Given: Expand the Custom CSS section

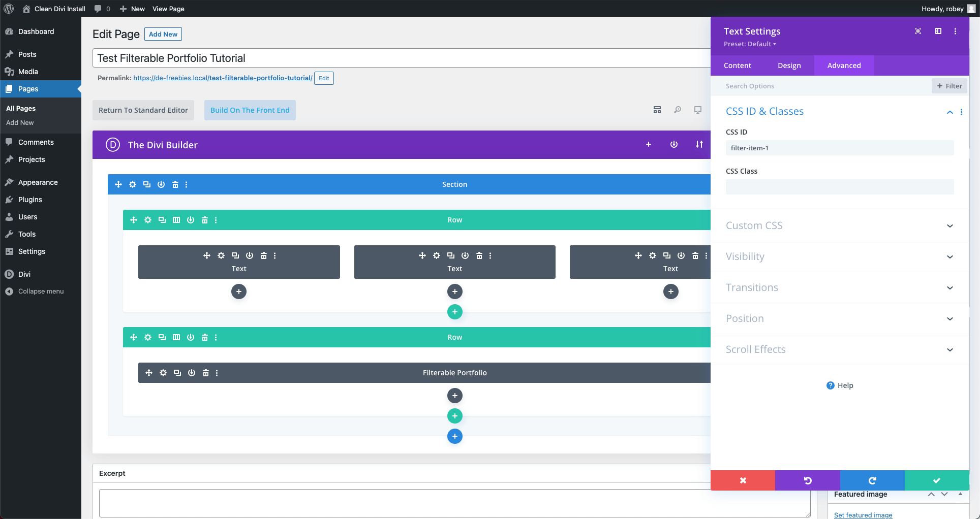Looking at the screenshot, I should [840, 225].
